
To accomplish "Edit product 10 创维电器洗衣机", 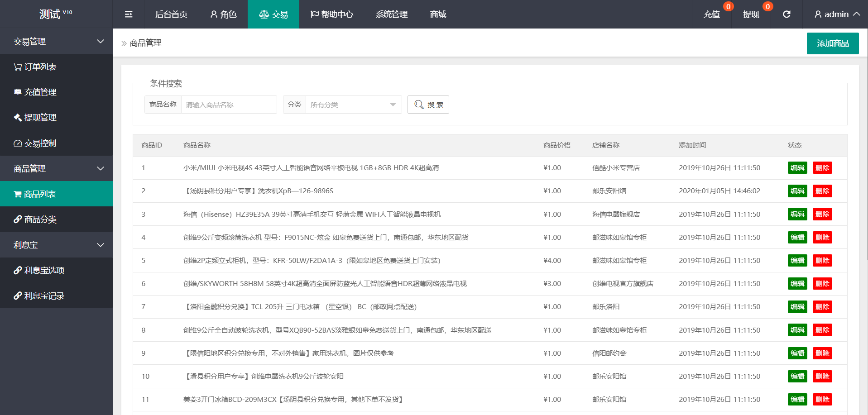I will [x=797, y=377].
